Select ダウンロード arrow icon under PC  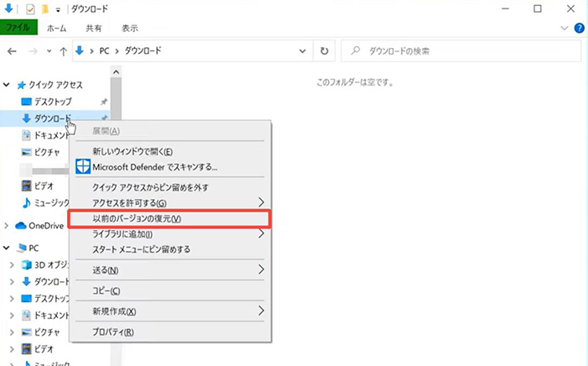[x=26, y=281]
